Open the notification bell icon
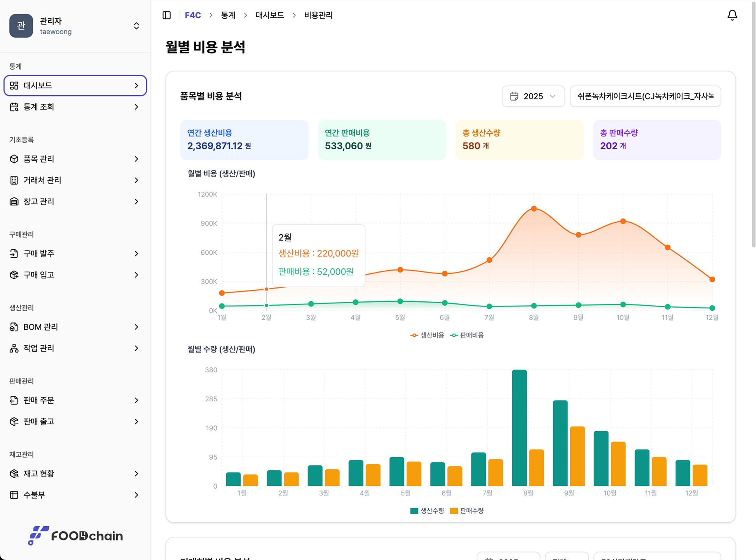The width and height of the screenshot is (756, 560). click(732, 15)
